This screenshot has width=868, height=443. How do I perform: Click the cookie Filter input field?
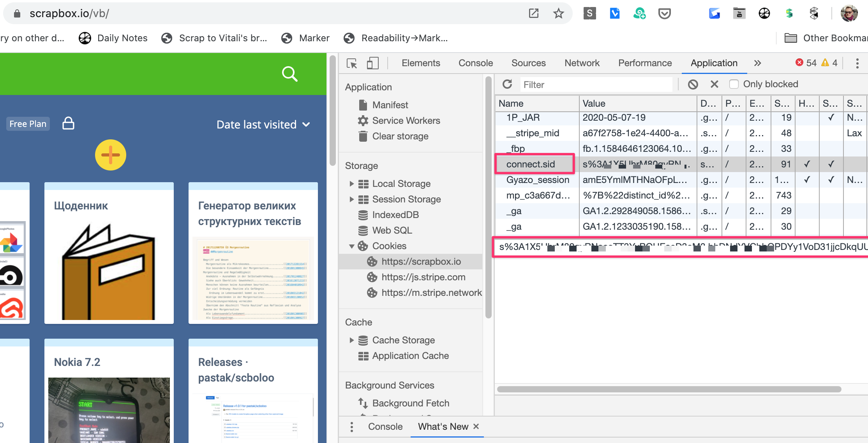coord(596,84)
